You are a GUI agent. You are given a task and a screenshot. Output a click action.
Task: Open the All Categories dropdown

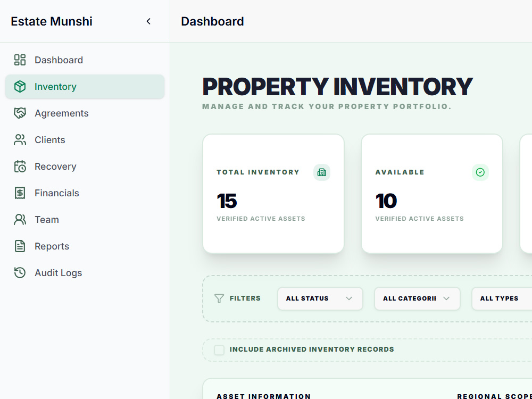click(417, 298)
